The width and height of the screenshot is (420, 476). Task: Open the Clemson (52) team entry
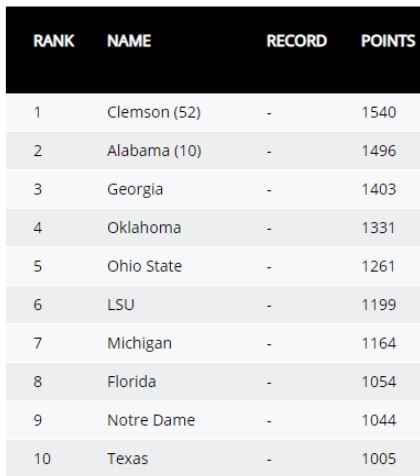coord(154,112)
